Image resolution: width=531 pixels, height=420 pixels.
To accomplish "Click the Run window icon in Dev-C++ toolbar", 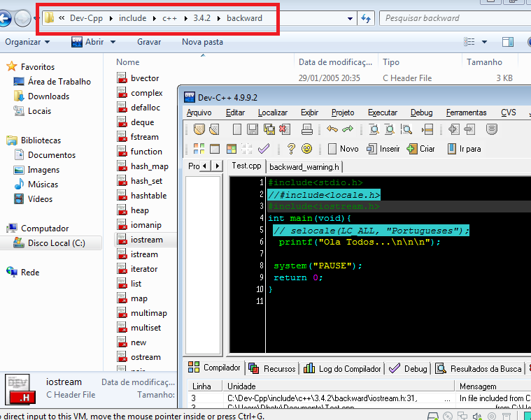I will click(215, 149).
